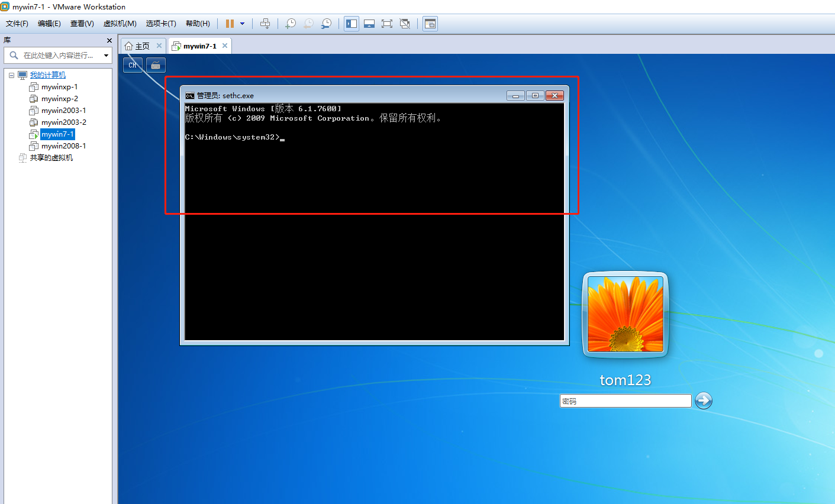Open the 文件(F) menu
This screenshot has width=835, height=504.
pos(17,24)
